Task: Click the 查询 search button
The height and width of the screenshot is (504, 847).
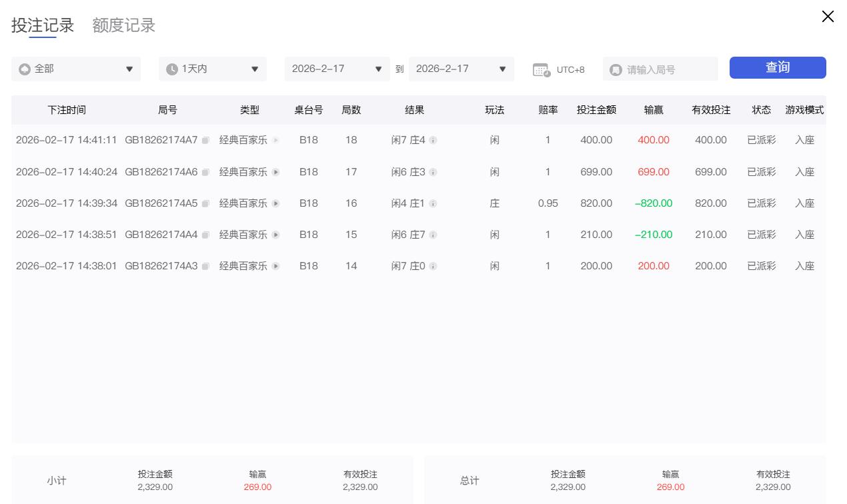Action: [777, 67]
